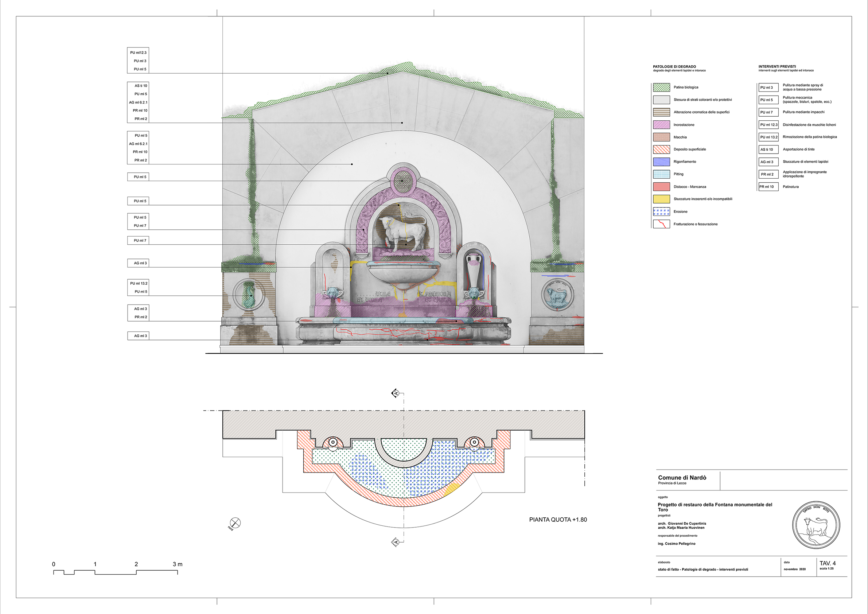
Task: Click 'Rimoziozione della patina biologica' text
Action: tap(810, 137)
